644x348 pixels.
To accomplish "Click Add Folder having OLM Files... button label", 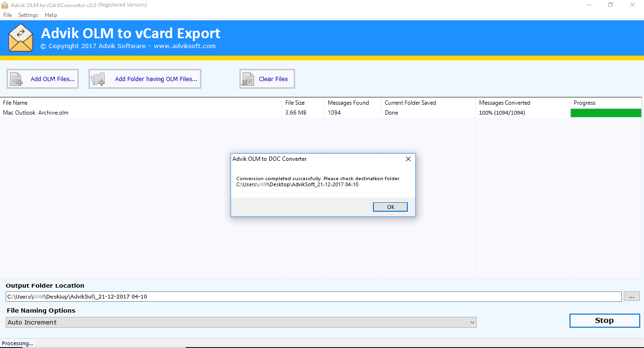I will pos(156,79).
